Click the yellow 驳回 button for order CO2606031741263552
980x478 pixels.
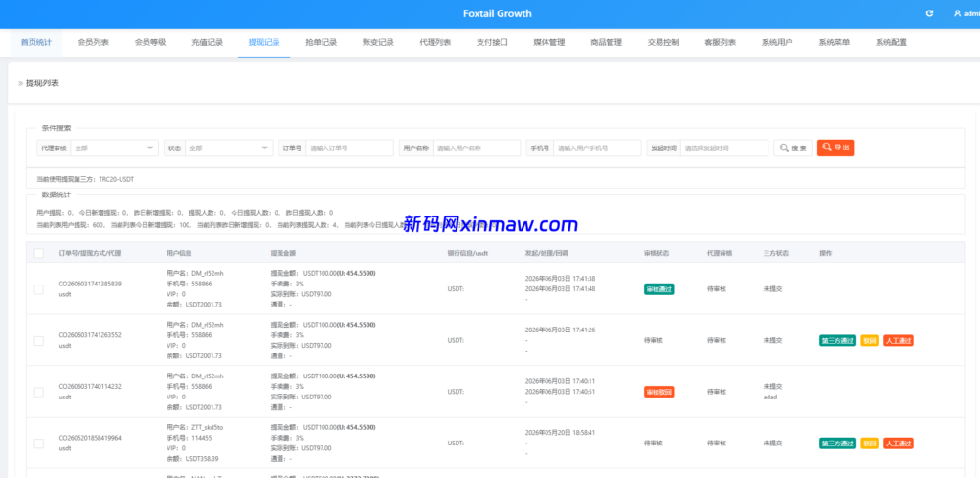[x=869, y=340]
